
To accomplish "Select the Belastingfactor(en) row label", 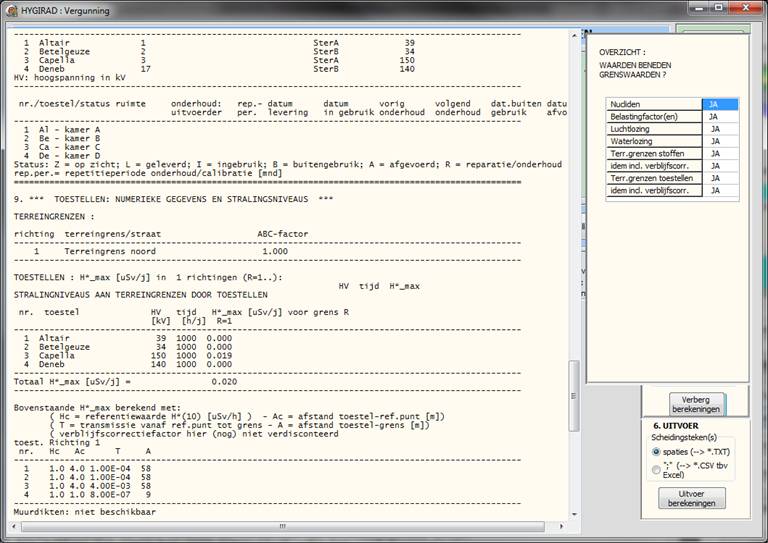I will click(x=654, y=117).
